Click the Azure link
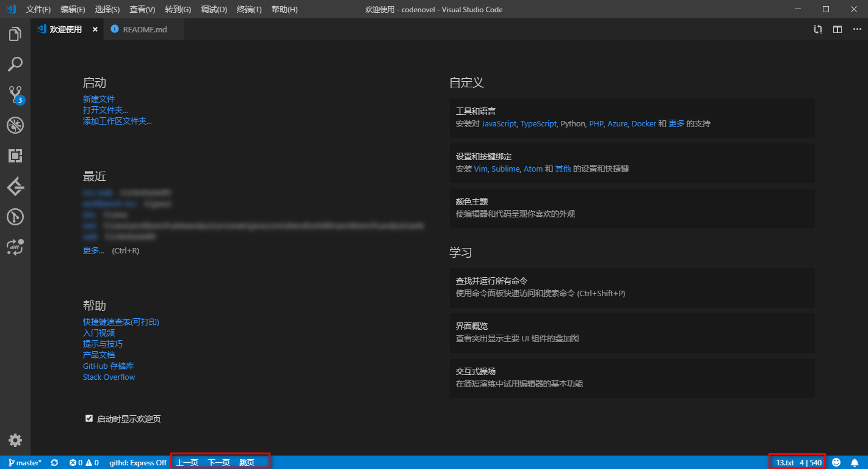868x469 pixels. [x=617, y=123]
